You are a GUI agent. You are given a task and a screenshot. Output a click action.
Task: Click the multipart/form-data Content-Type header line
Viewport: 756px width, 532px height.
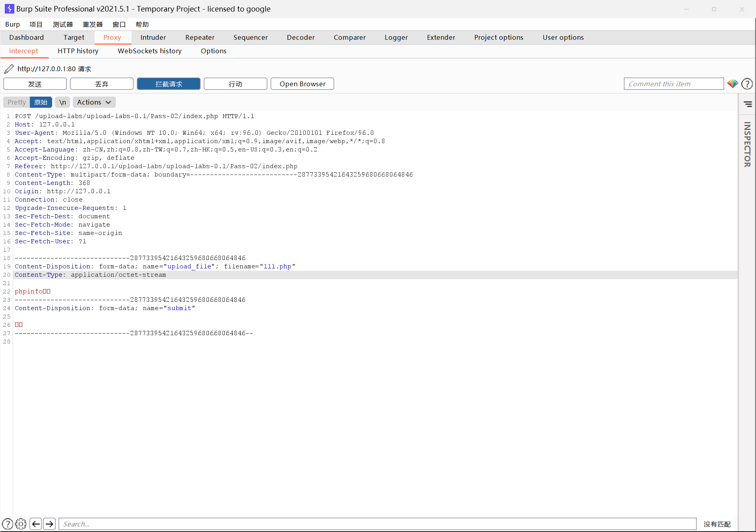pos(214,175)
